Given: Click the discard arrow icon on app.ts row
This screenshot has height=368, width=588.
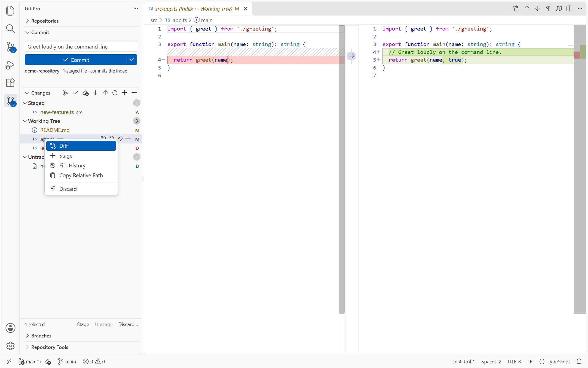Looking at the screenshot, I should point(120,139).
